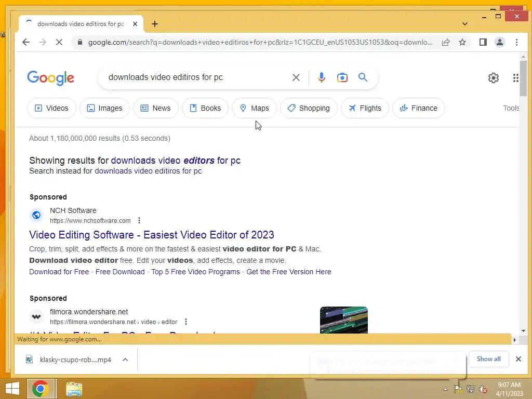The height and width of the screenshot is (399, 532).
Task: Click the muted volume tray icon
Action: (483, 389)
